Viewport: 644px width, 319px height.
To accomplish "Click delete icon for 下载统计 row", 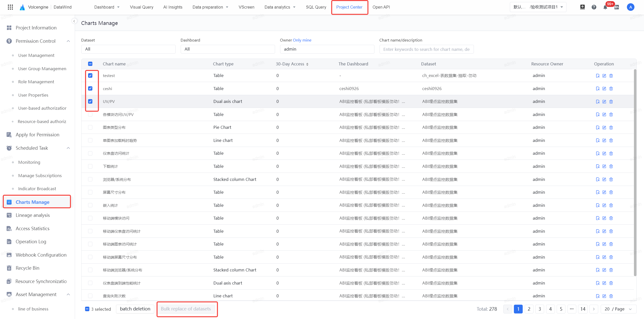I will (611, 166).
